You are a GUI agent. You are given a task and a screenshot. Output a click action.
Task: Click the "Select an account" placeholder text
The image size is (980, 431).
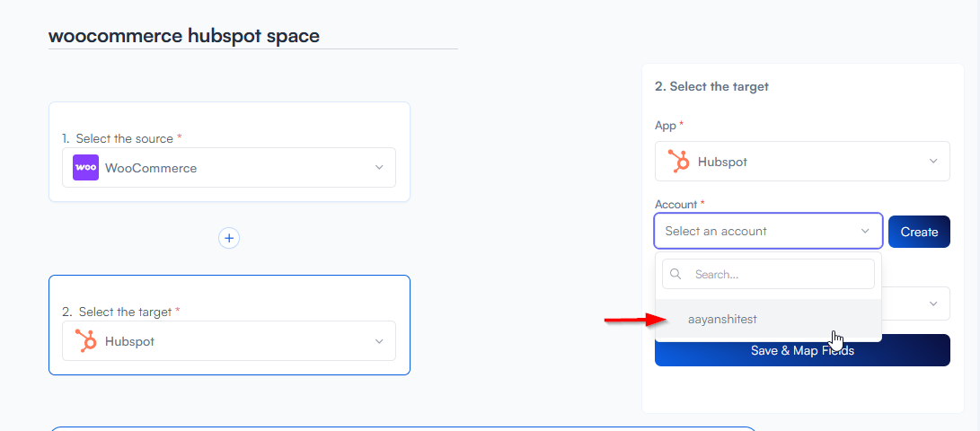[x=716, y=231]
